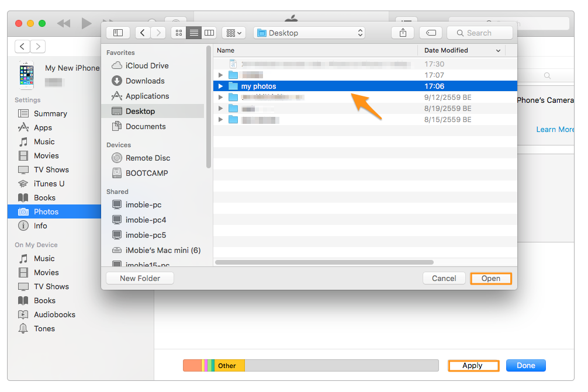Click the Learn More link
The height and width of the screenshot is (392, 588).
click(x=554, y=129)
